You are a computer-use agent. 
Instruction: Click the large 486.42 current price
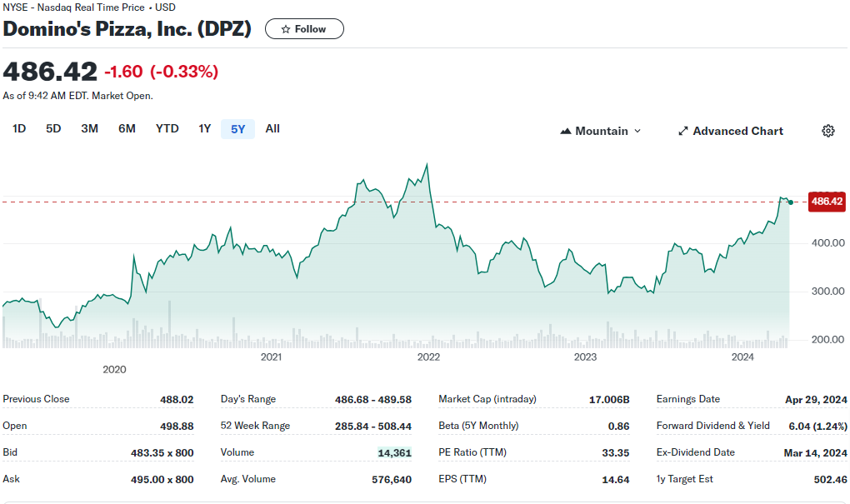50,72
